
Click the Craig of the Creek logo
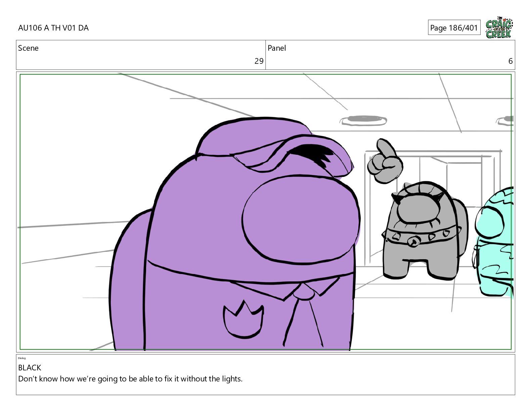[x=499, y=28]
